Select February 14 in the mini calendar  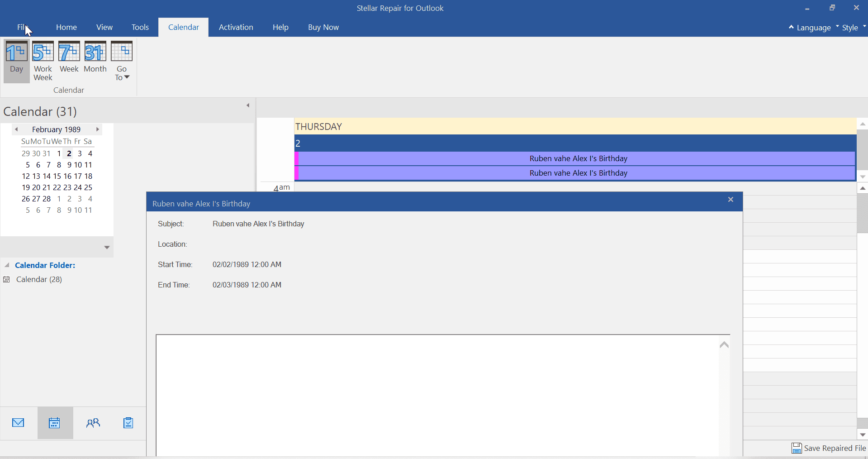coord(47,176)
